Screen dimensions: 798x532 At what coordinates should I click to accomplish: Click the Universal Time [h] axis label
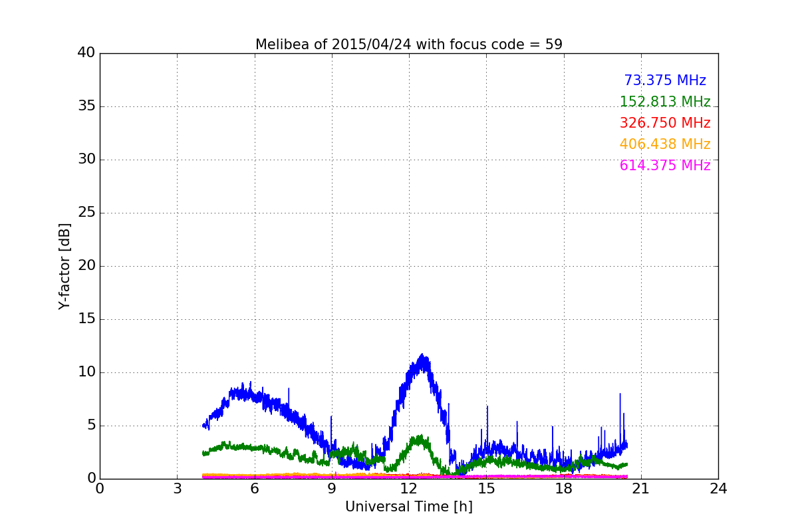409,507
